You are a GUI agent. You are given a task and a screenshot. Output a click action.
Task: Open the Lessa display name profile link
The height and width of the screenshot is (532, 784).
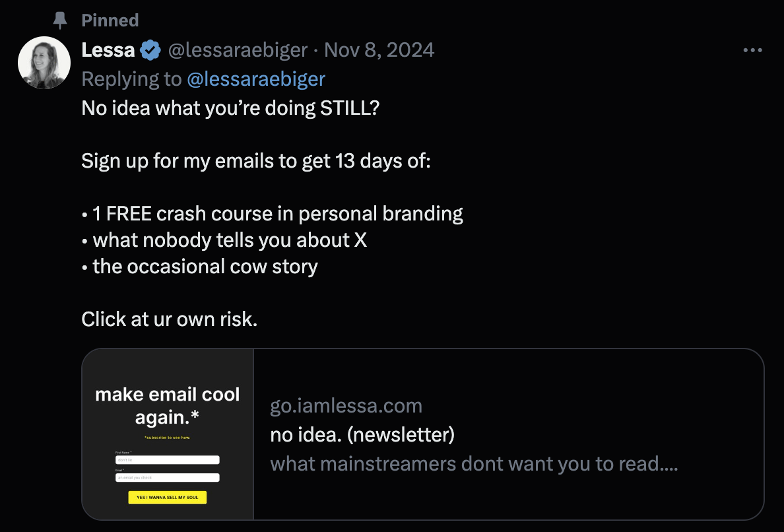[x=108, y=50]
